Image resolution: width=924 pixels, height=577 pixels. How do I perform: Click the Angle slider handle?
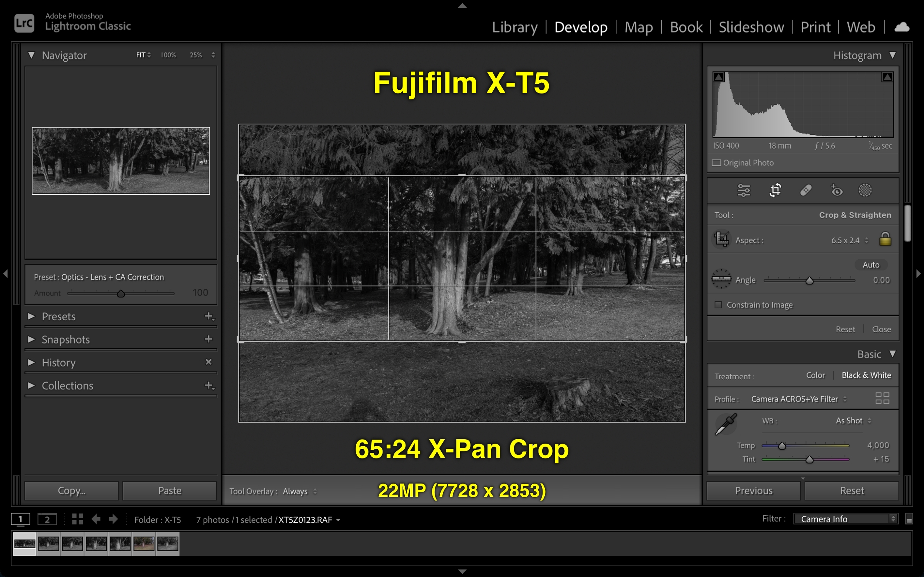[x=809, y=281]
